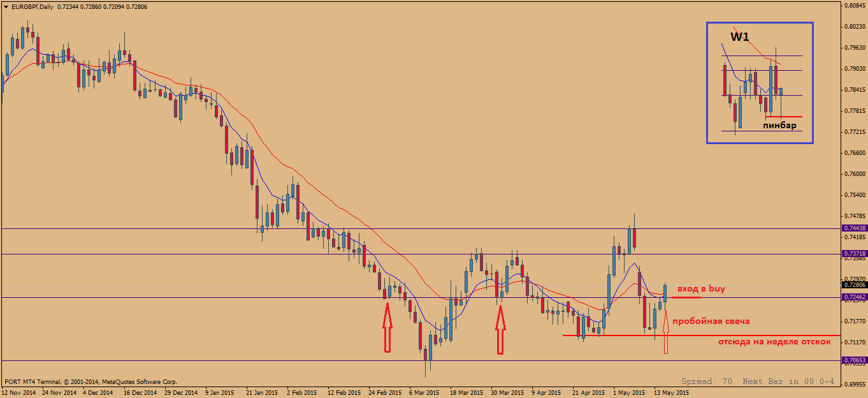This screenshot has width=868, height=398.
Task: Click the 0.74438 purple price level tag
Action: click(855, 228)
